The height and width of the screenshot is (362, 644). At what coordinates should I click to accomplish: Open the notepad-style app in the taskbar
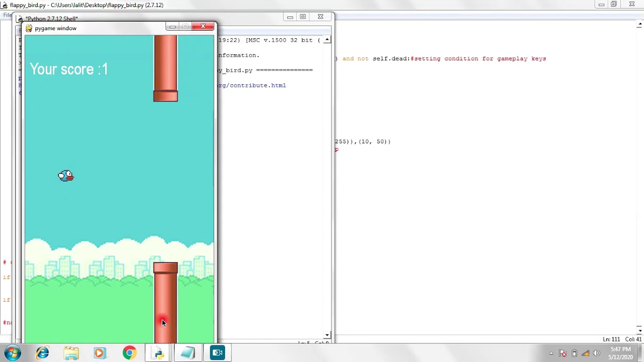point(188,353)
